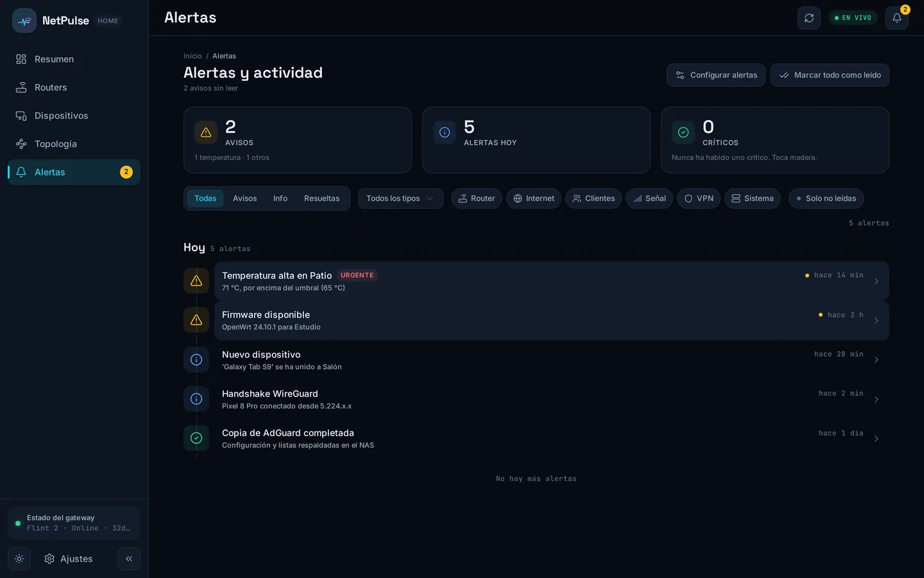
Task: Click info icon beside Handshake WireGuard
Action: 196,399
